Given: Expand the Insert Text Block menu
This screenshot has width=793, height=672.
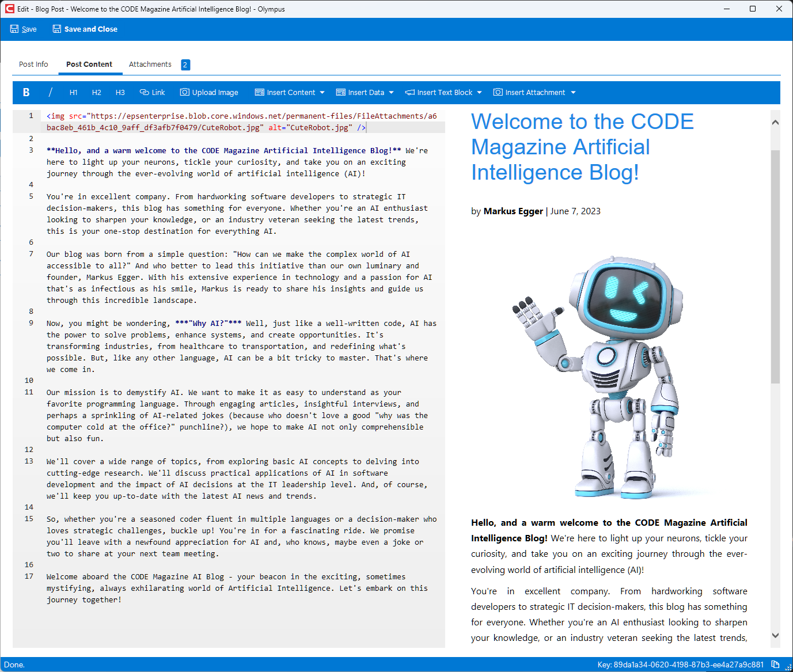Looking at the screenshot, I should coord(443,93).
